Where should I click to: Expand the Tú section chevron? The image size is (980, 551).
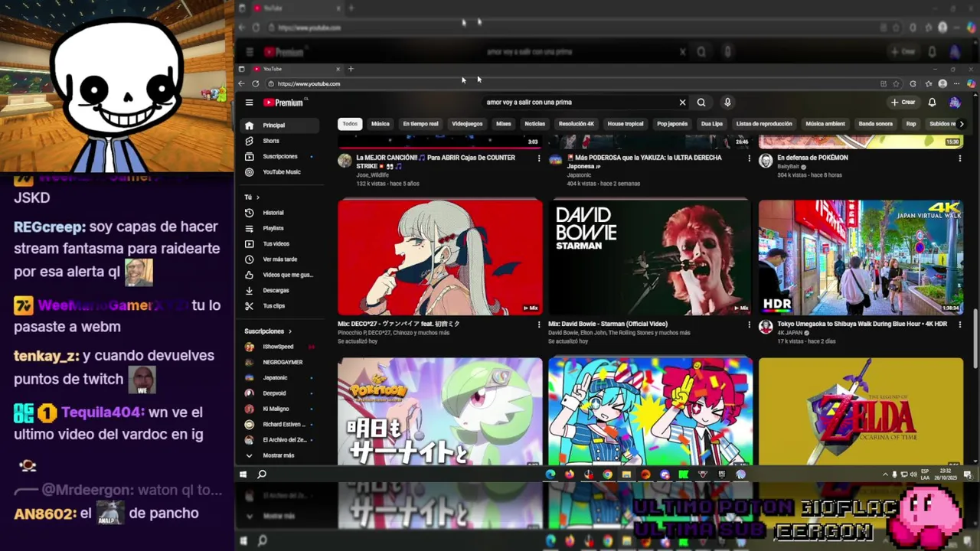point(257,197)
